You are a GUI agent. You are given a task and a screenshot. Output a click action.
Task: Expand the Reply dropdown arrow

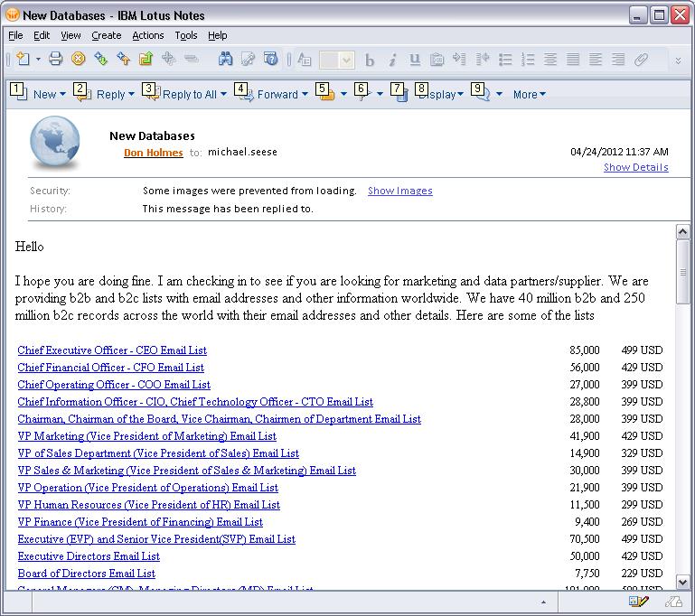[131, 94]
